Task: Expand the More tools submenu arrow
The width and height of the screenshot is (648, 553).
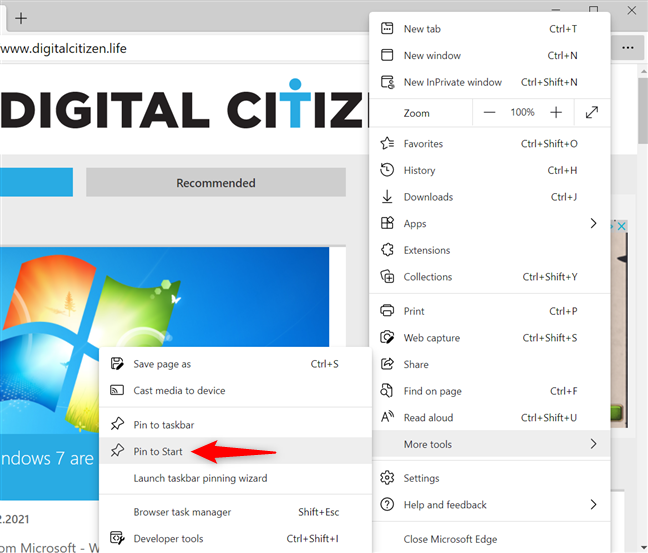Action: point(593,444)
